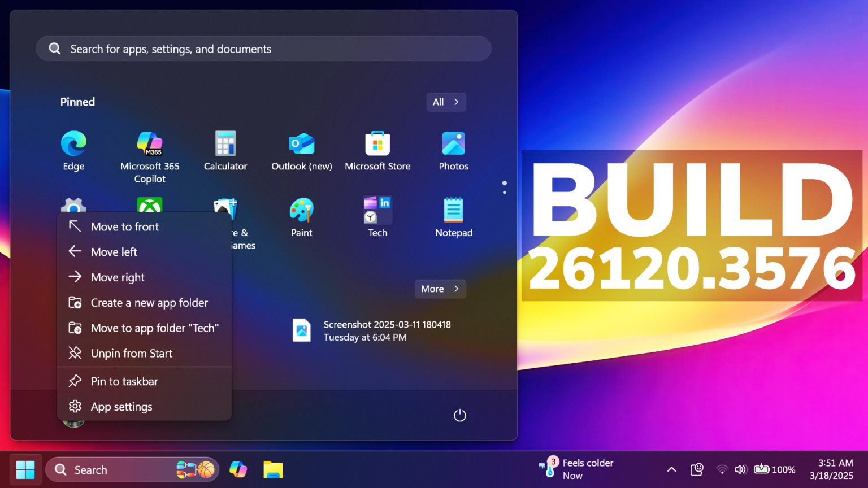The image size is (868, 488).
Task: Open Microsoft Edge from pinned apps
Action: 73,150
